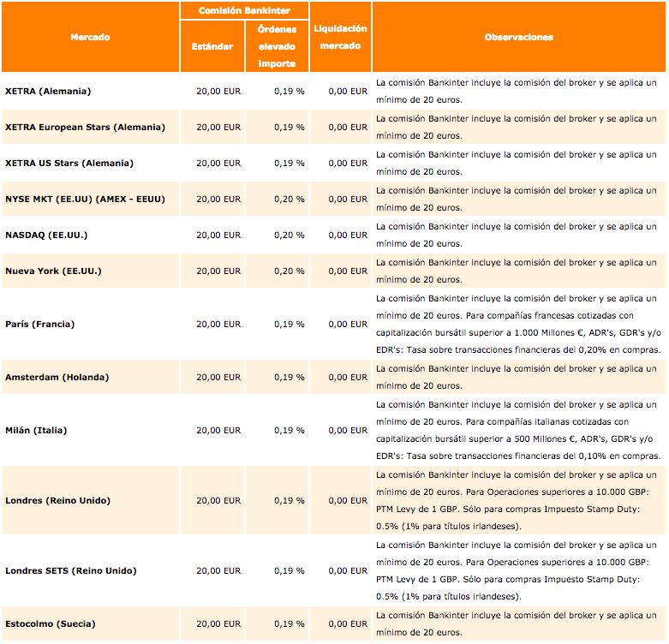The width and height of the screenshot is (669, 644).
Task: Select the Nueva York (EE.UU.) market name
Action: [x=53, y=271]
